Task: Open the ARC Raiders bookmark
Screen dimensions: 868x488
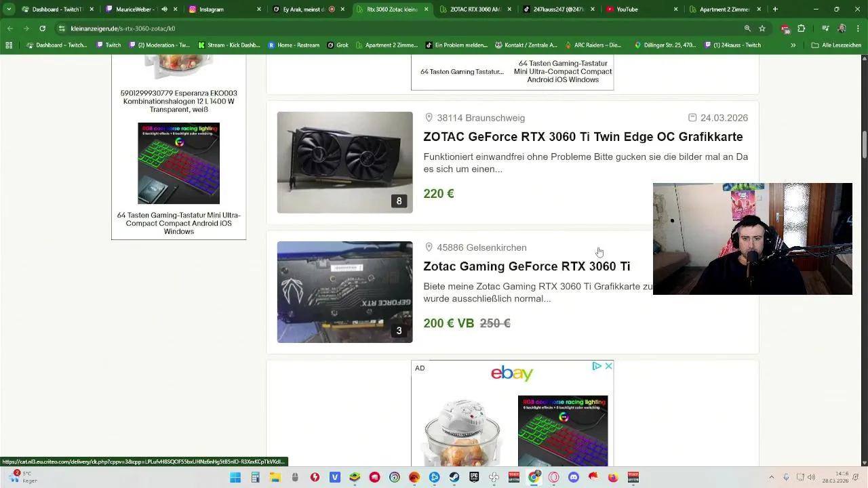Action: (x=592, y=45)
